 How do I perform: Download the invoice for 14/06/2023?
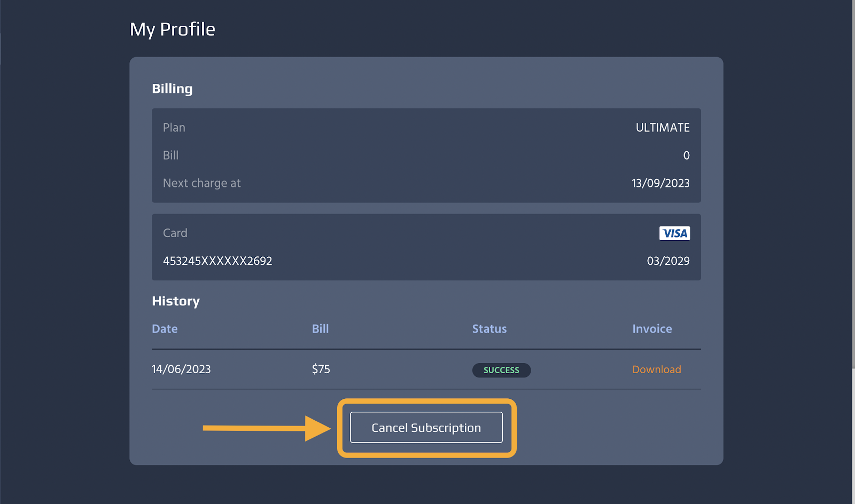pyautogui.click(x=656, y=369)
